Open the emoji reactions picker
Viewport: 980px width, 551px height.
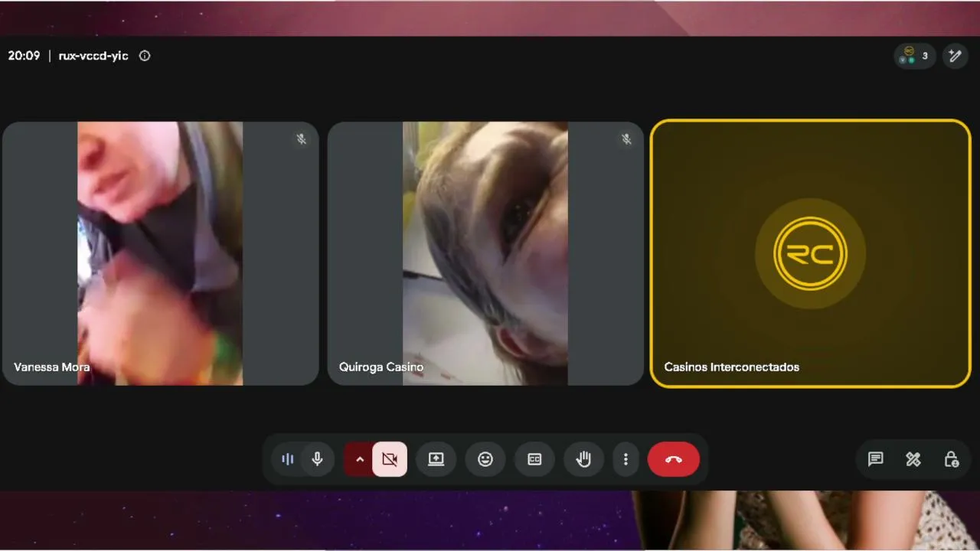[x=485, y=459]
